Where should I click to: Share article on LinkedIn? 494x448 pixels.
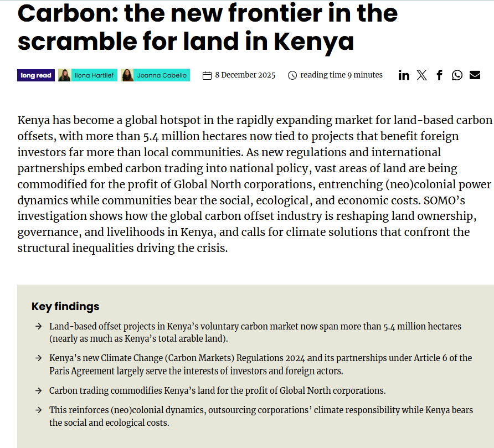pyautogui.click(x=404, y=75)
